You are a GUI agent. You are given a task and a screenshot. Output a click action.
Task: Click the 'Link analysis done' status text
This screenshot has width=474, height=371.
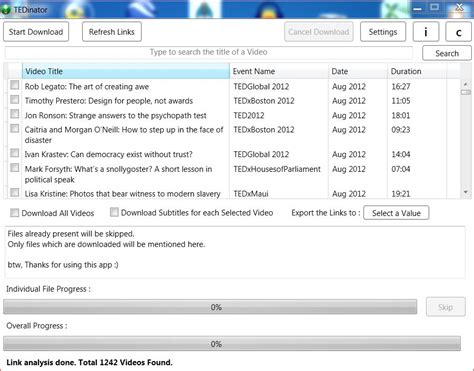point(89,362)
